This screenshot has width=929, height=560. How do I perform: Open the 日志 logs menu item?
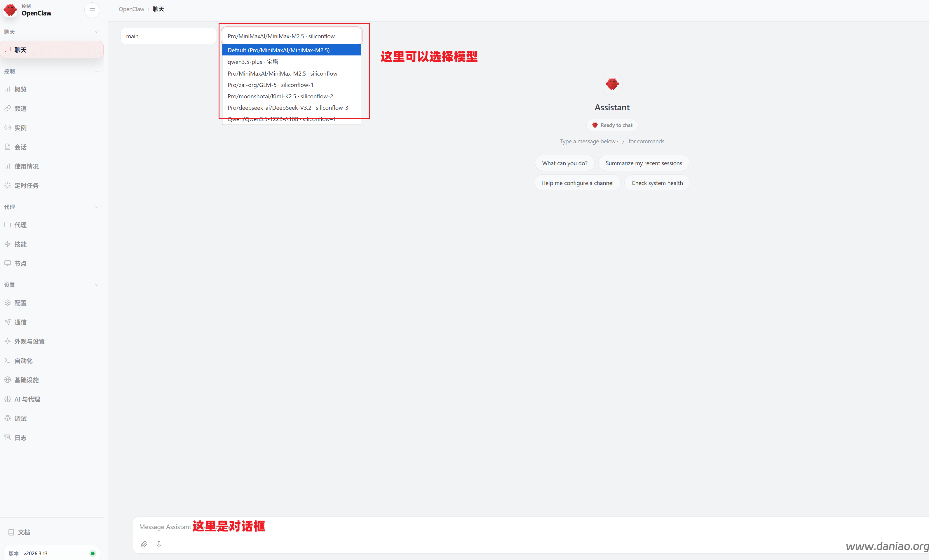tap(20, 437)
